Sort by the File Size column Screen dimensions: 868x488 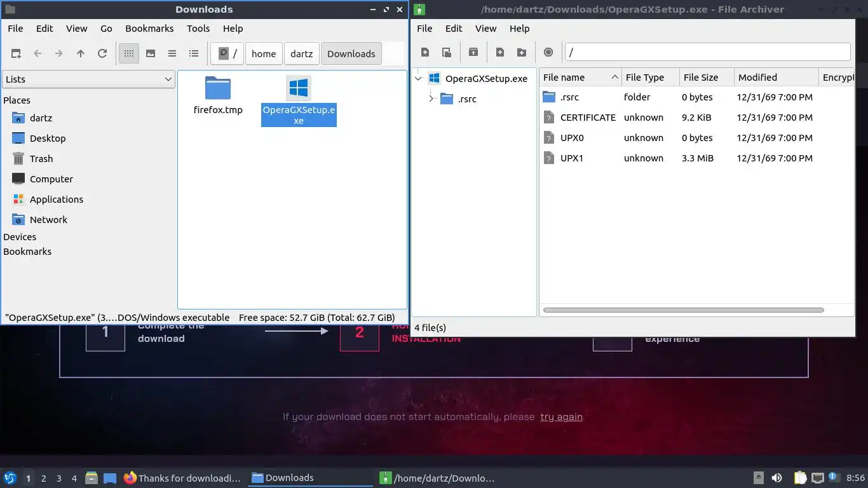click(707, 78)
